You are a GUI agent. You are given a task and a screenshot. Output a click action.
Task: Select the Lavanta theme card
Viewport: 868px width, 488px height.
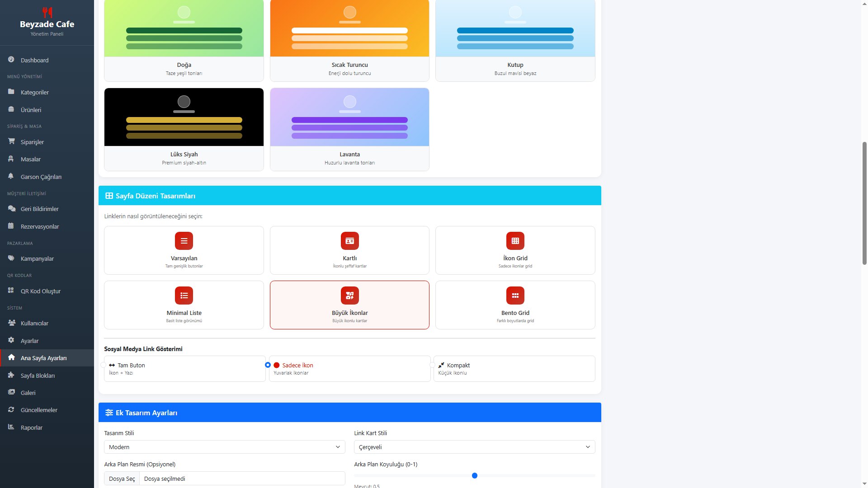coord(349,129)
